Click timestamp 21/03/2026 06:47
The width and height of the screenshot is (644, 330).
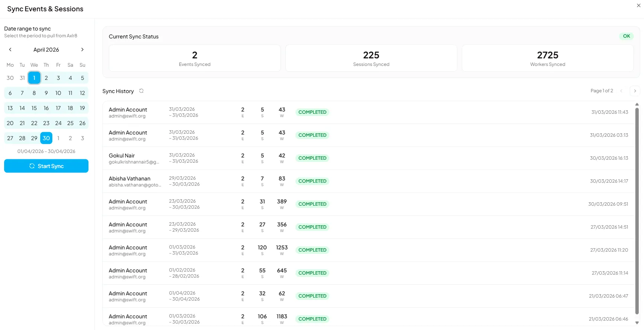click(x=608, y=296)
